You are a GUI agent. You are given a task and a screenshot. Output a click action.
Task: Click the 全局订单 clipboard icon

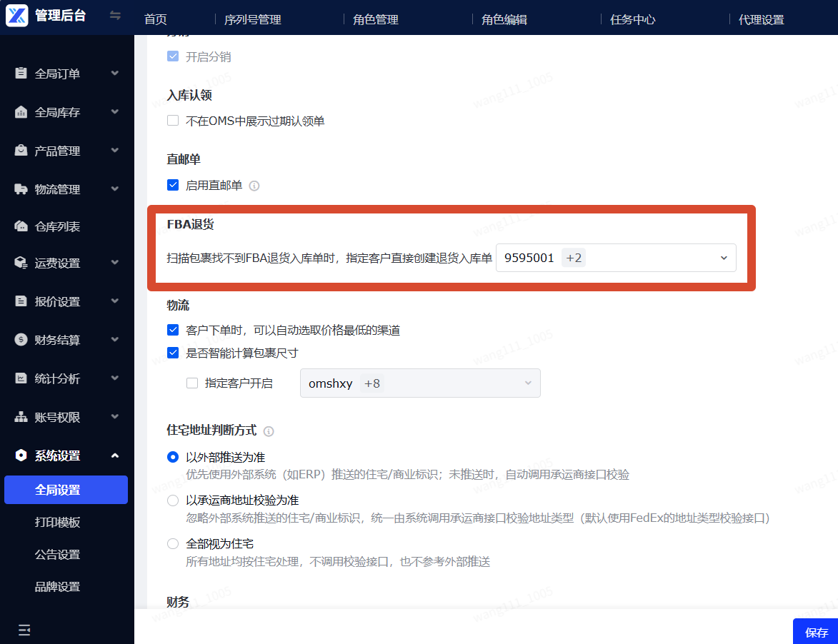tap(21, 73)
